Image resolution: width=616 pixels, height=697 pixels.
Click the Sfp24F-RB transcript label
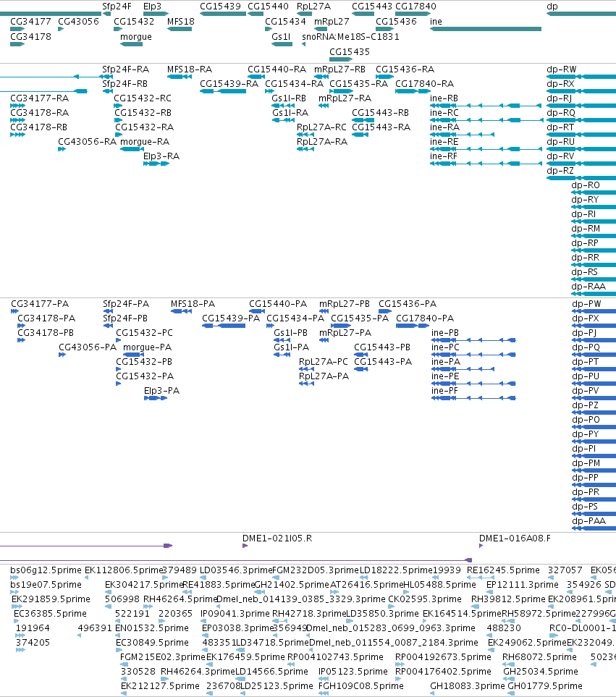click(125, 83)
